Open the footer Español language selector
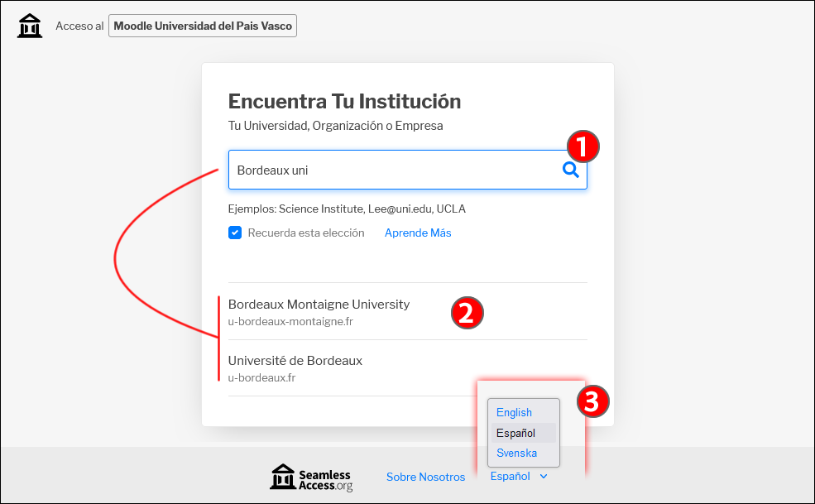The width and height of the screenshot is (815, 504). pos(511,477)
